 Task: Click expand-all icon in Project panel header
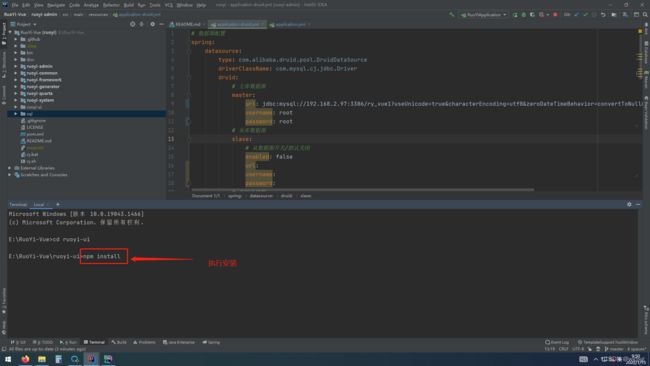click(x=142, y=24)
